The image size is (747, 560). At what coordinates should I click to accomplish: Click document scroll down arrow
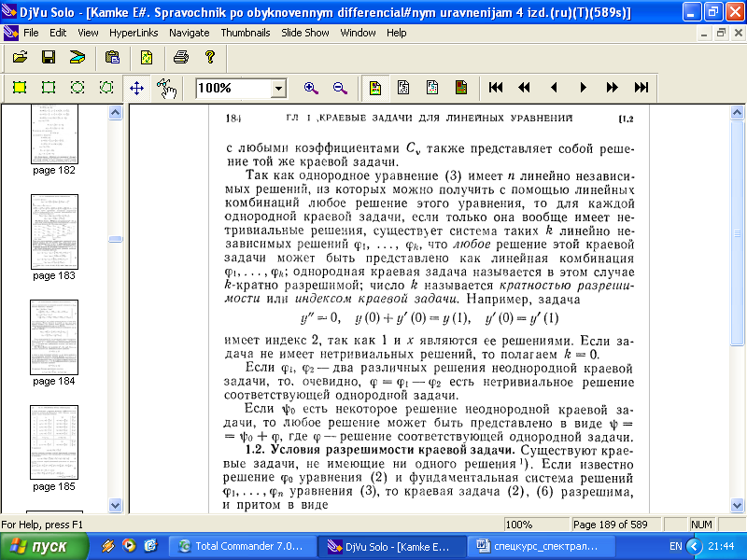[x=737, y=505]
